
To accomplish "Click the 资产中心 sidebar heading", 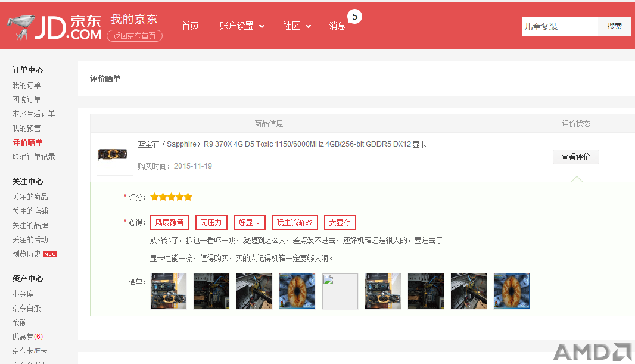I will click(27, 279).
